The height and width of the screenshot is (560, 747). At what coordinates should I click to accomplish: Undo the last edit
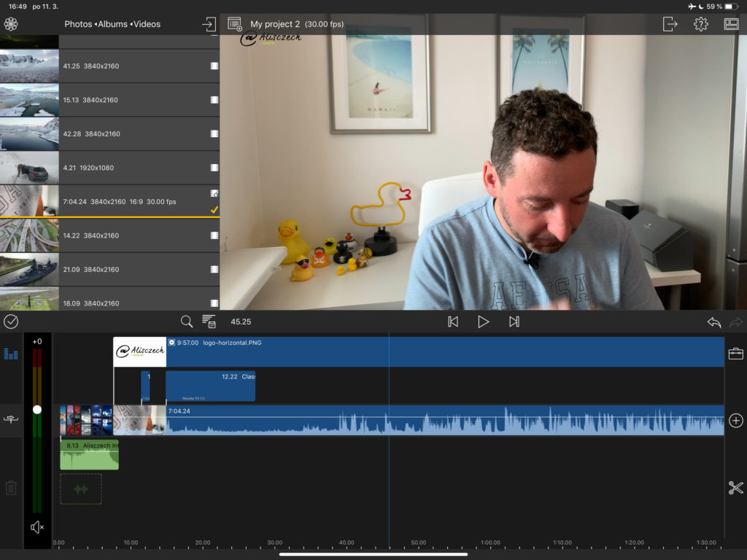(714, 322)
